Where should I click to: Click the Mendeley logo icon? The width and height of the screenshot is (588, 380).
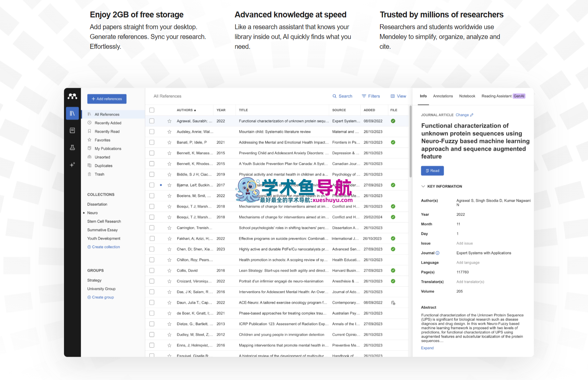pyautogui.click(x=72, y=96)
